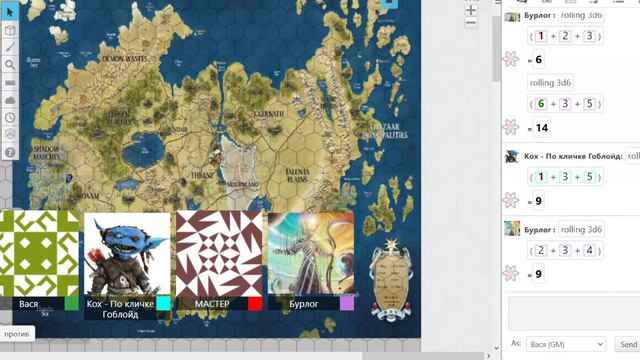Click roll formula '(6 + 3 + 5)'
The height and width of the screenshot is (360, 640).
(x=565, y=104)
